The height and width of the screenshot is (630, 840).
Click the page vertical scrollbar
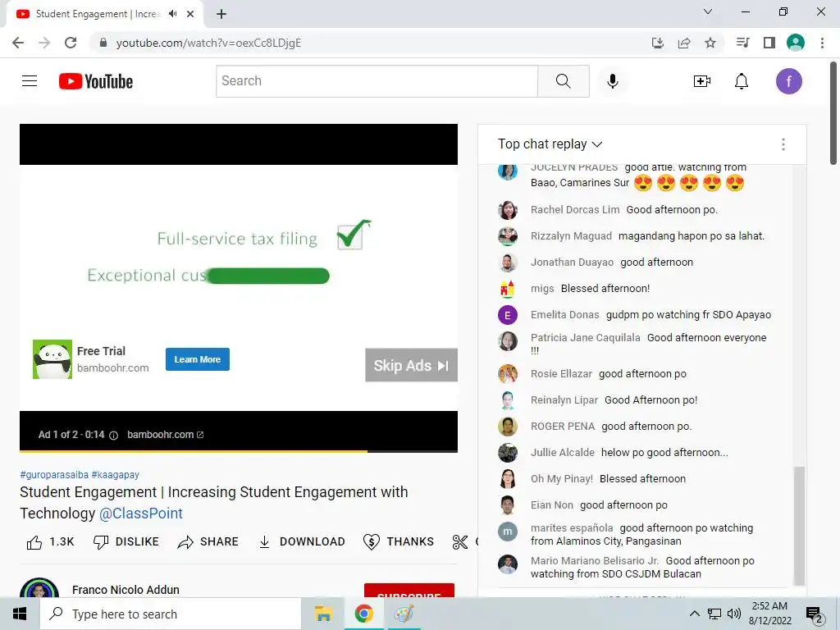point(833,112)
